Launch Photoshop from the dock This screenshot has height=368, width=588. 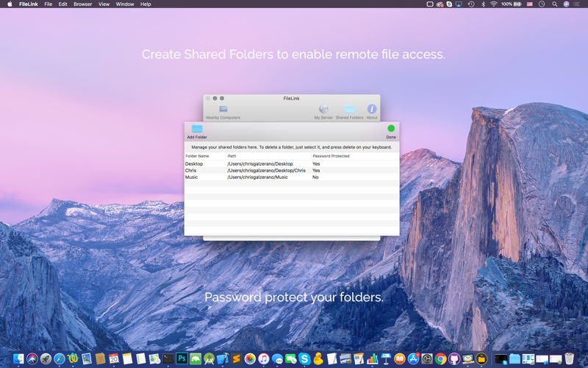coord(182,358)
